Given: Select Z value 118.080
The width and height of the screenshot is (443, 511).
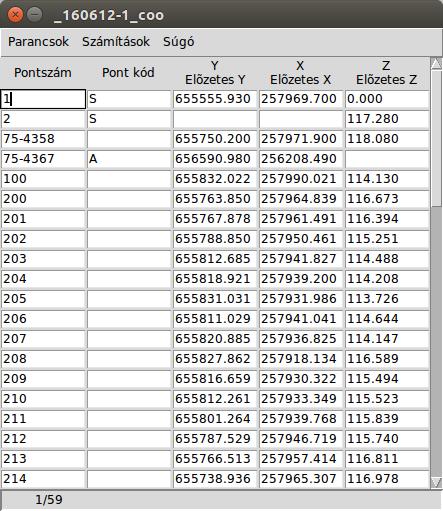Looking at the screenshot, I should [x=387, y=139].
